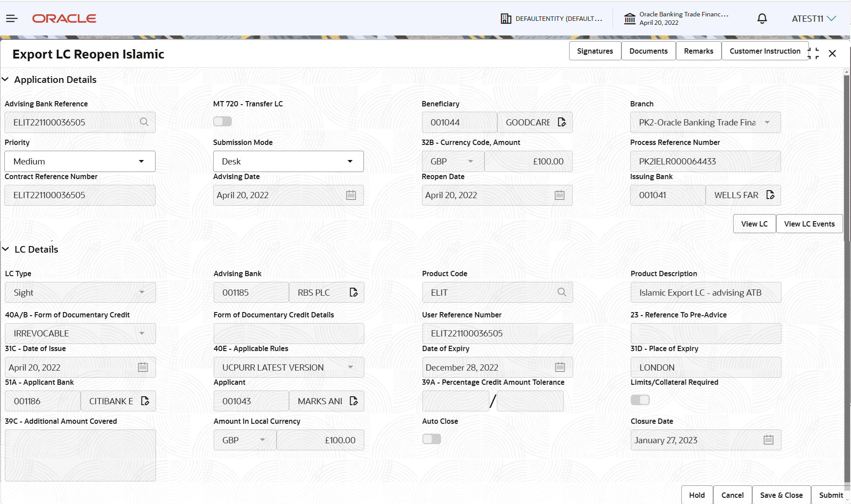Open the Customer Instruction tab

tap(765, 51)
